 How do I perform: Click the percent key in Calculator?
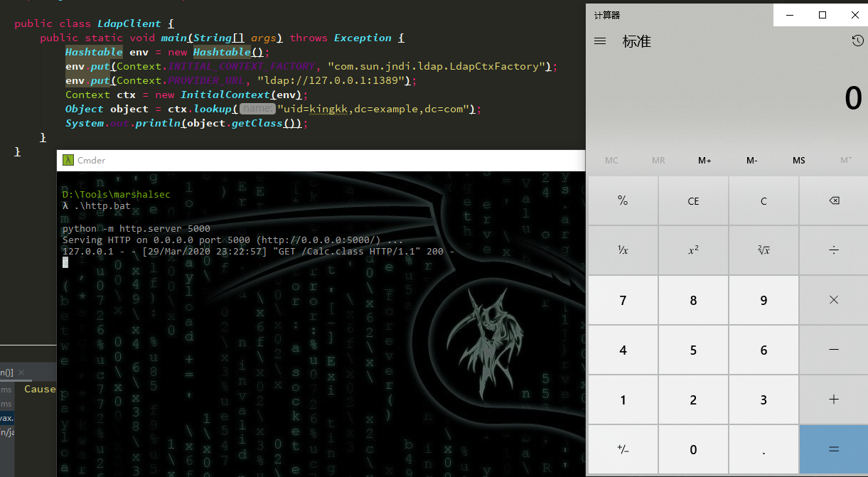coord(623,201)
